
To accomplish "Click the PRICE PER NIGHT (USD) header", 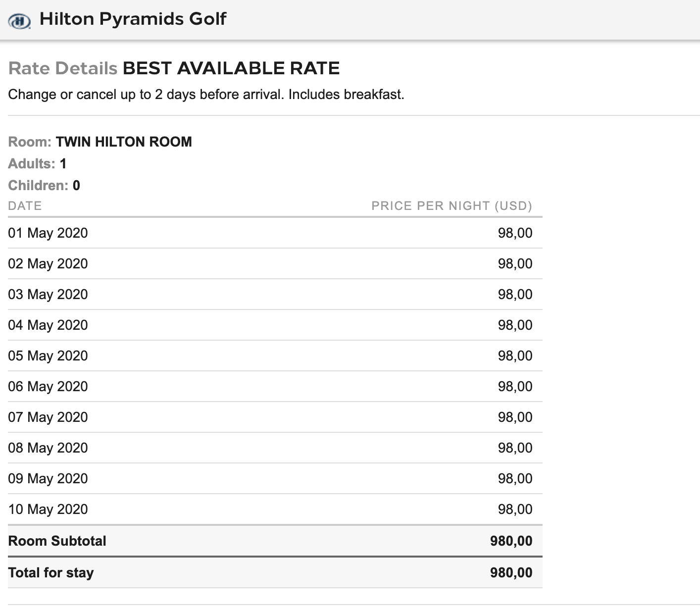I will (x=451, y=205).
